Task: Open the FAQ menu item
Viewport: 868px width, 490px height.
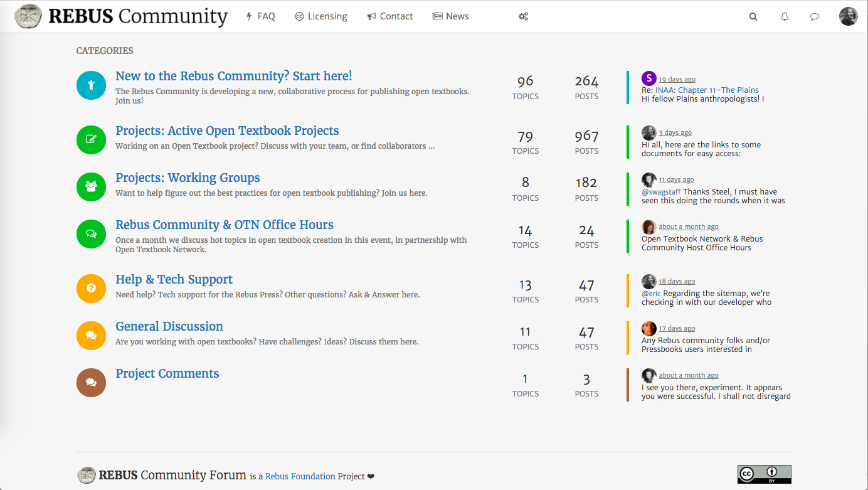Action: pos(261,16)
